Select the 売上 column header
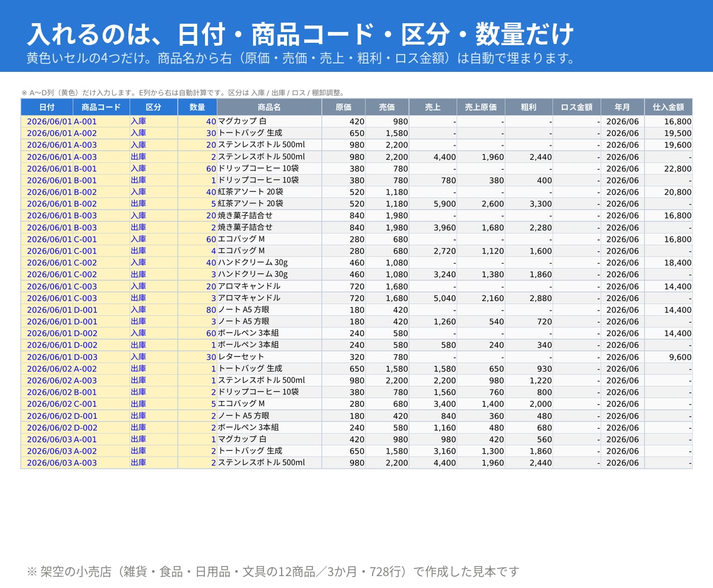This screenshot has width=713, height=588. click(x=433, y=107)
